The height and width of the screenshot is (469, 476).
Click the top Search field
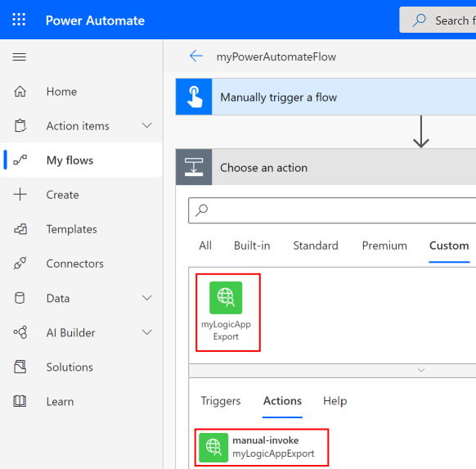pos(438,20)
